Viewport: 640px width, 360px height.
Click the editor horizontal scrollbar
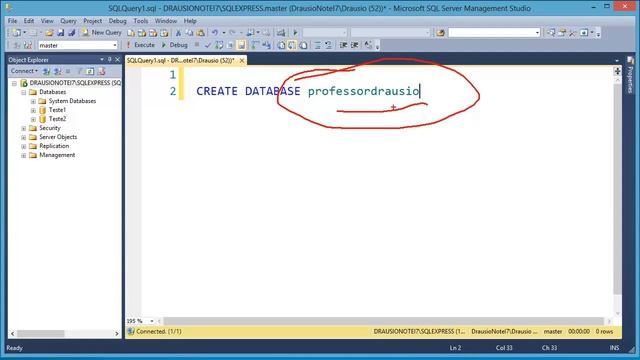[x=383, y=321]
